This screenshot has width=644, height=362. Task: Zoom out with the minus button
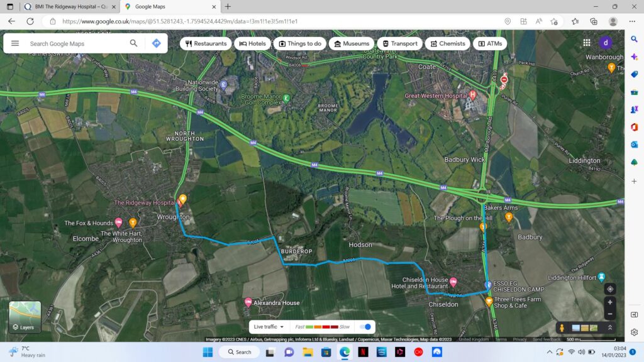point(609,314)
